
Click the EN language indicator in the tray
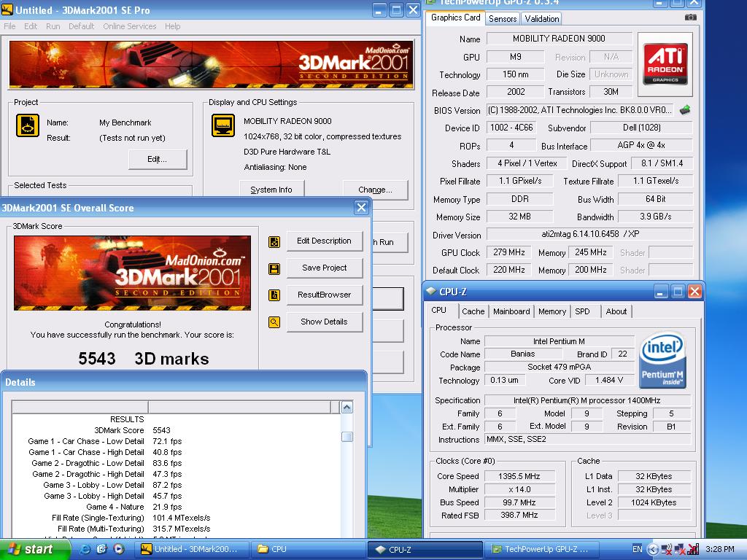(x=637, y=549)
